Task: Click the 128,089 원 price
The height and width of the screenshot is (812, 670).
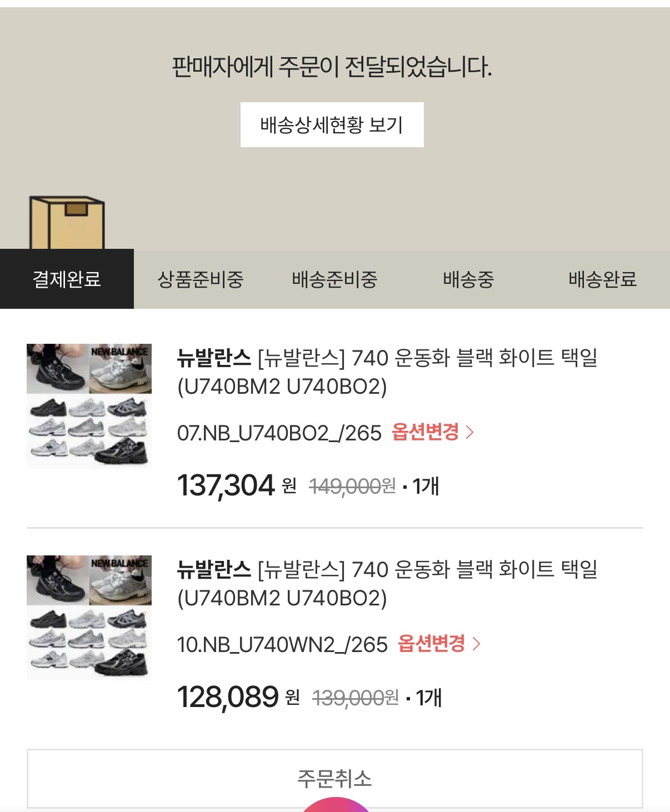Action: click(238, 697)
